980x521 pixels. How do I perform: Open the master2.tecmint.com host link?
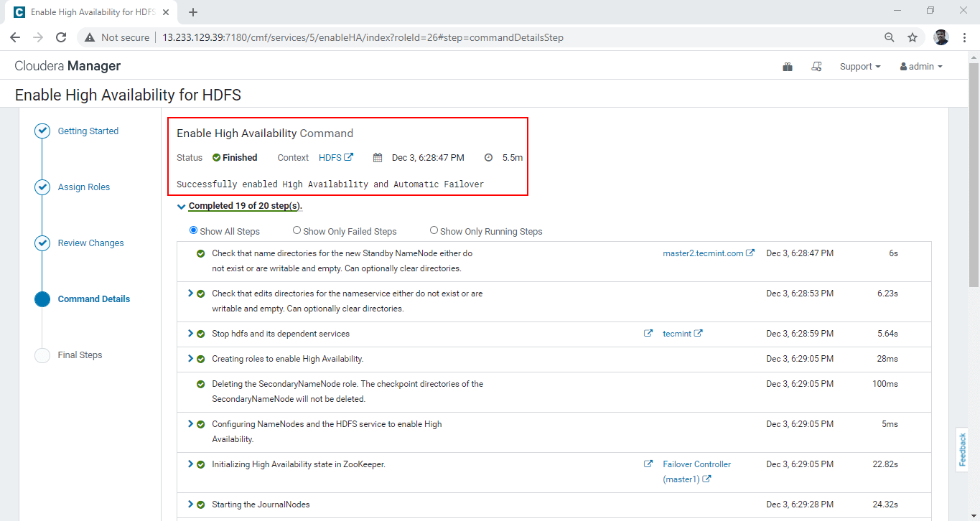coord(703,253)
